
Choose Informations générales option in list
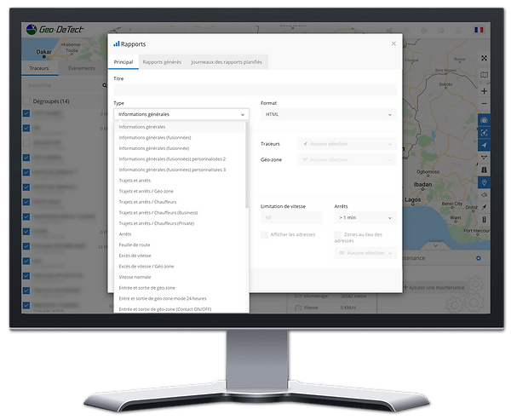click(x=179, y=127)
